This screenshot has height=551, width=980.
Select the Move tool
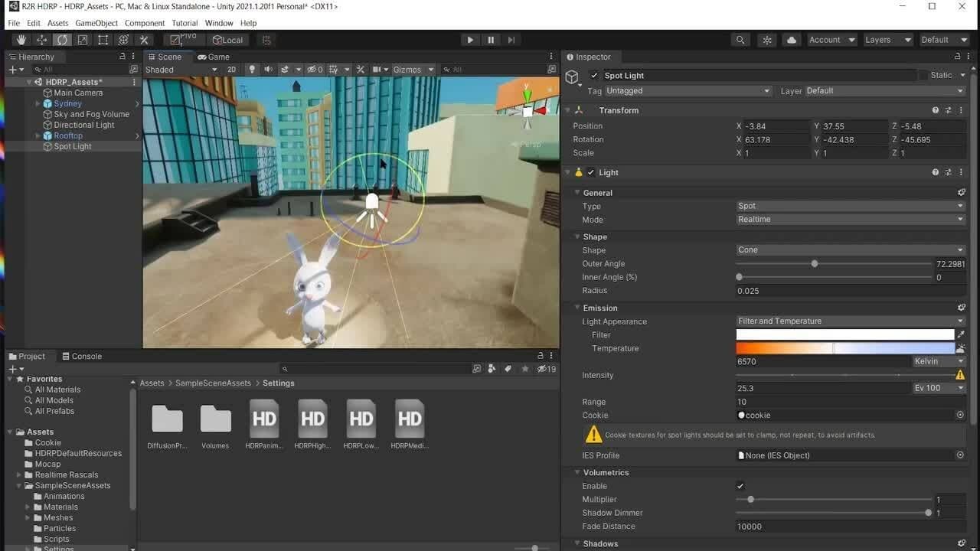click(42, 40)
